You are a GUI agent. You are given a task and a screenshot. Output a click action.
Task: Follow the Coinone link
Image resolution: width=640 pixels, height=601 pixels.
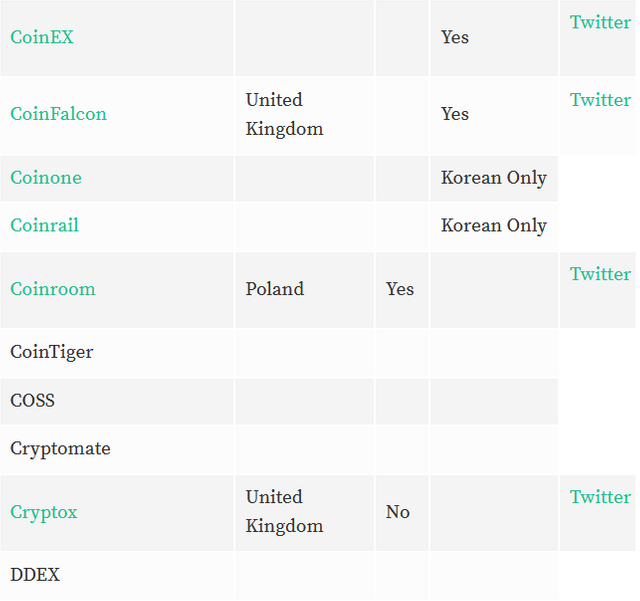pos(46,178)
